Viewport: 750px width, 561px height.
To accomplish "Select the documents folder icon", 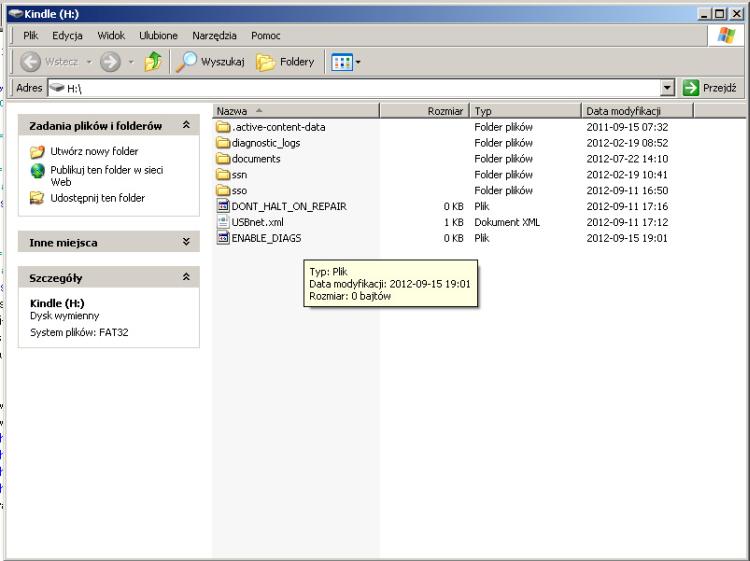I will point(223,158).
